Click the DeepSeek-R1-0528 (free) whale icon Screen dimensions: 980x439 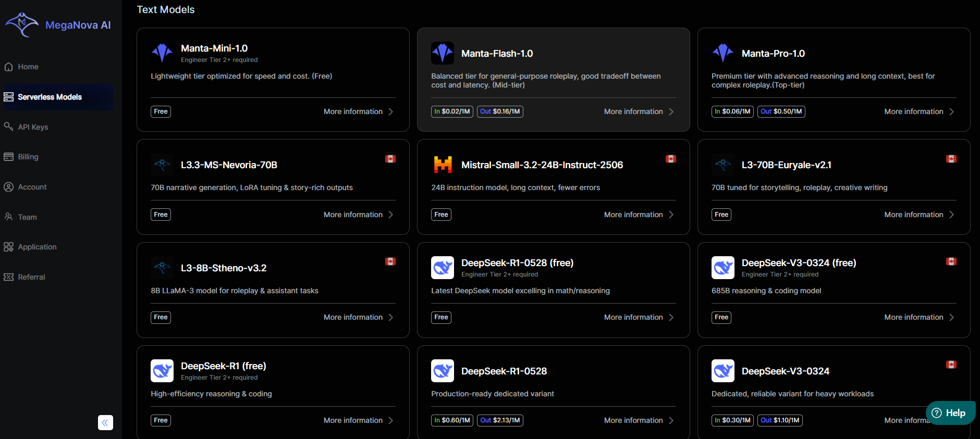click(442, 268)
